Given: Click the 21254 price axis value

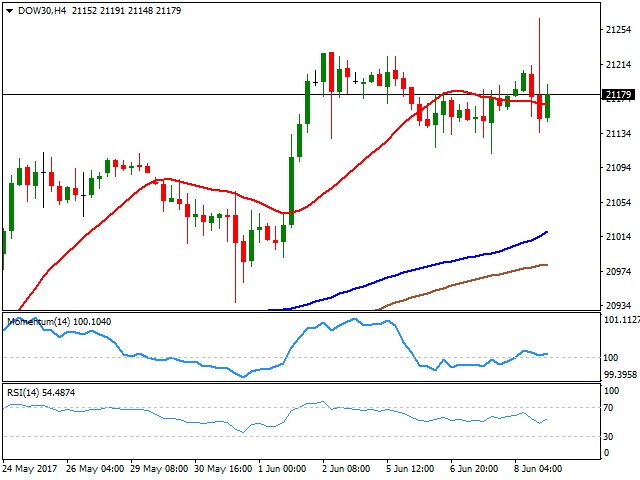Looking at the screenshot, I should [x=618, y=30].
